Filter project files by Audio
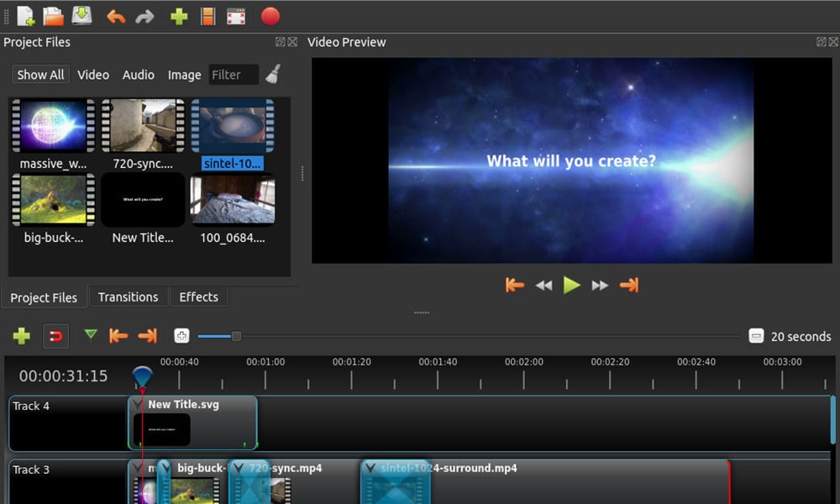840x504 pixels. tap(139, 75)
